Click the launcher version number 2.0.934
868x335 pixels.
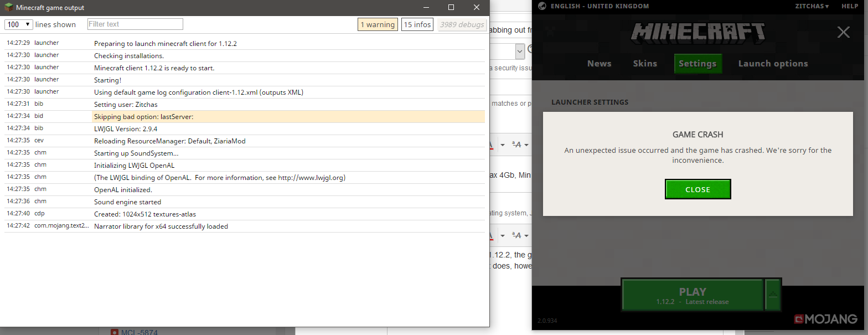click(548, 321)
